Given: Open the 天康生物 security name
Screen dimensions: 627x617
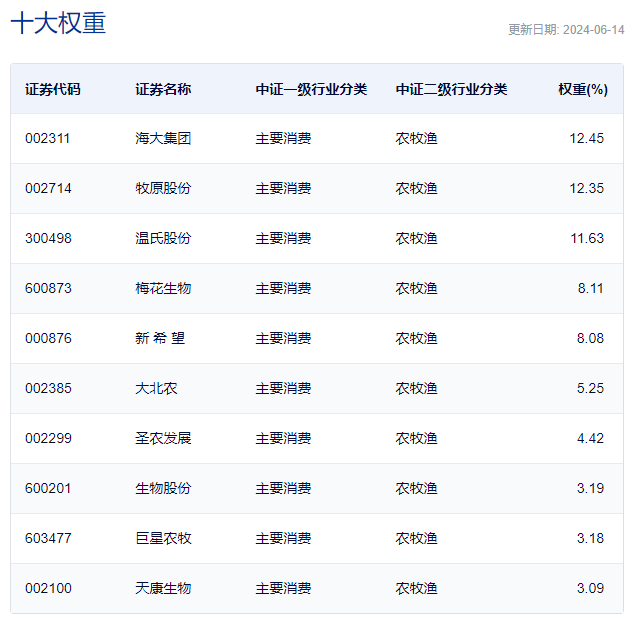Looking at the screenshot, I should click(163, 588).
